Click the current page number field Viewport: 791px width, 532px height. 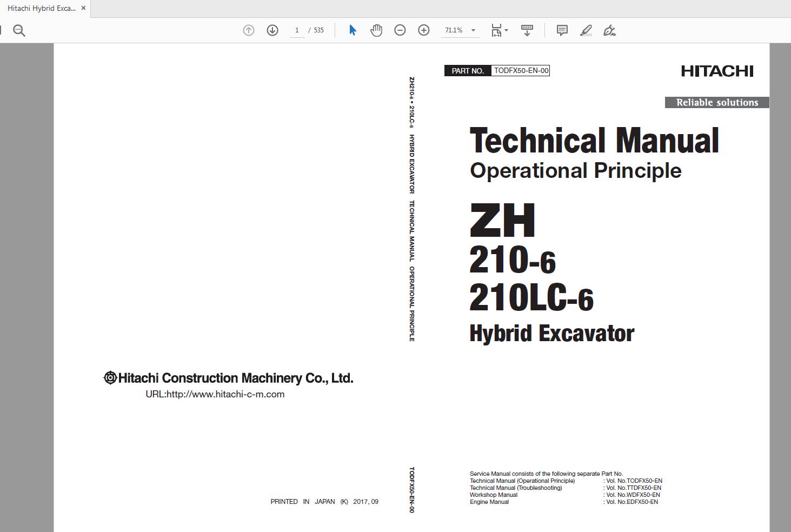click(x=297, y=30)
